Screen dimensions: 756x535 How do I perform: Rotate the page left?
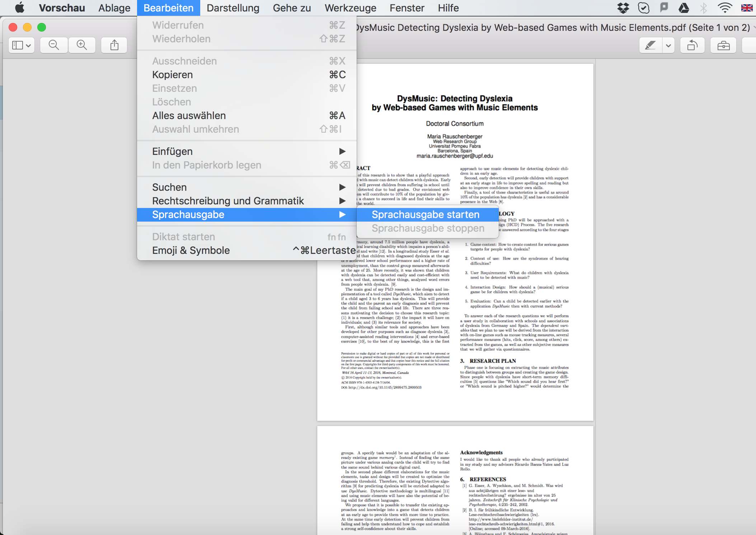click(692, 45)
